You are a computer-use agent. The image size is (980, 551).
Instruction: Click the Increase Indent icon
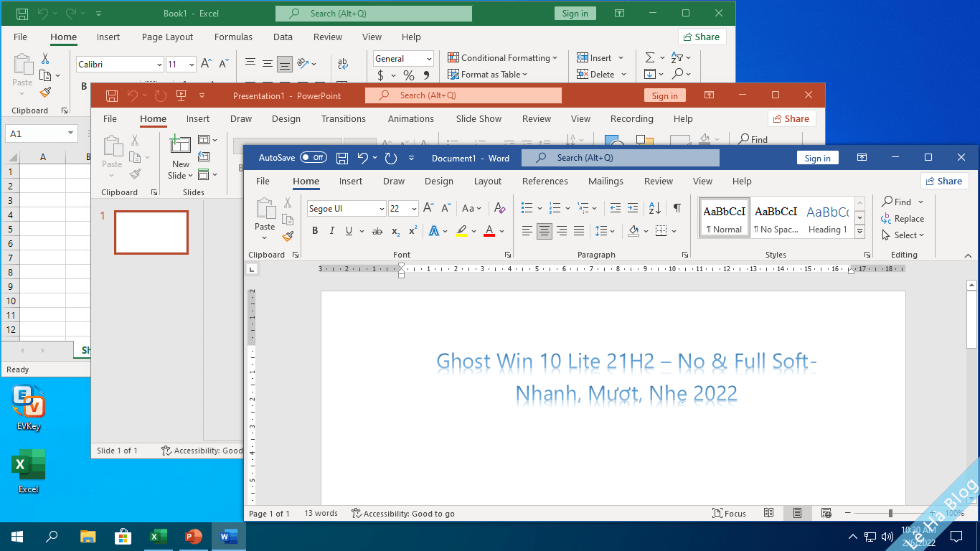click(x=632, y=208)
